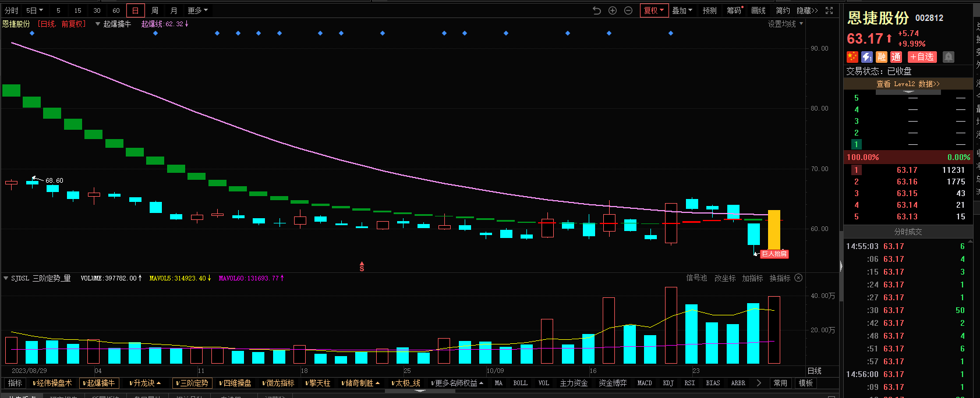Screen dimensions: 980x398
Task: Select the KDJ indicator tab
Action: [668, 383]
